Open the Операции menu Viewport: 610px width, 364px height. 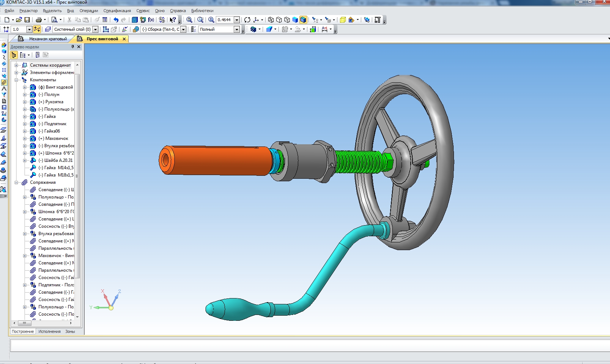click(89, 11)
